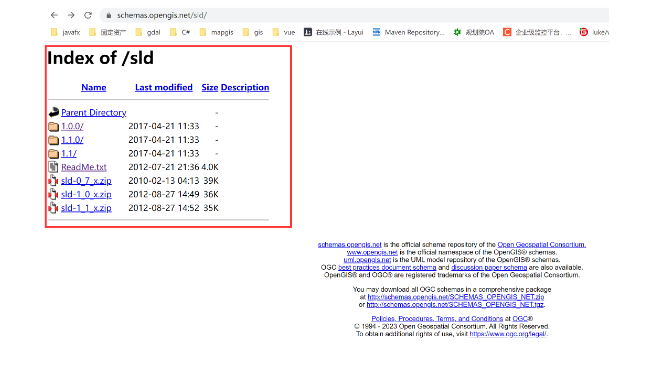The image size is (661, 369).
Task: Open the Open Geospatial Consortium link
Action: [x=542, y=245]
